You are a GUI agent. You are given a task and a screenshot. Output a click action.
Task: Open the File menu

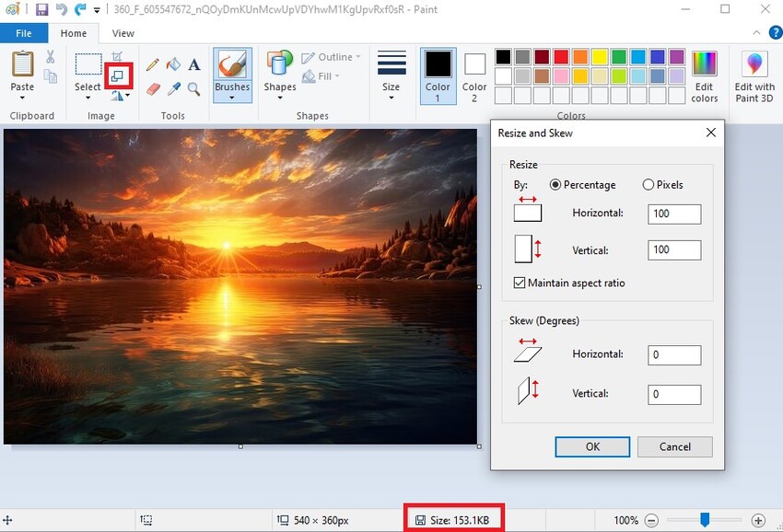24,33
